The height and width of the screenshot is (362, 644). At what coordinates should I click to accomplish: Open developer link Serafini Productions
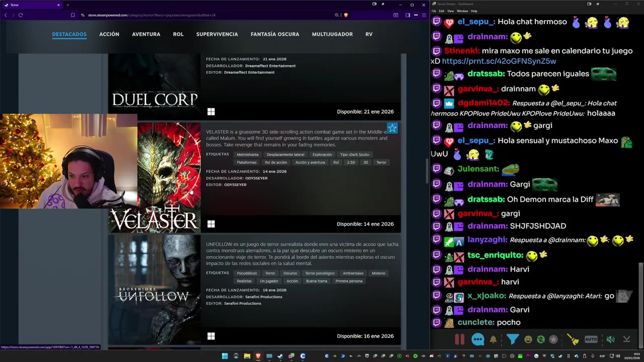264,297
